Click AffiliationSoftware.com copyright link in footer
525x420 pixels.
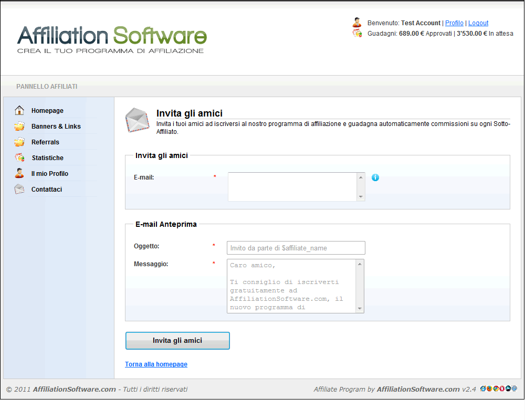click(x=75, y=389)
